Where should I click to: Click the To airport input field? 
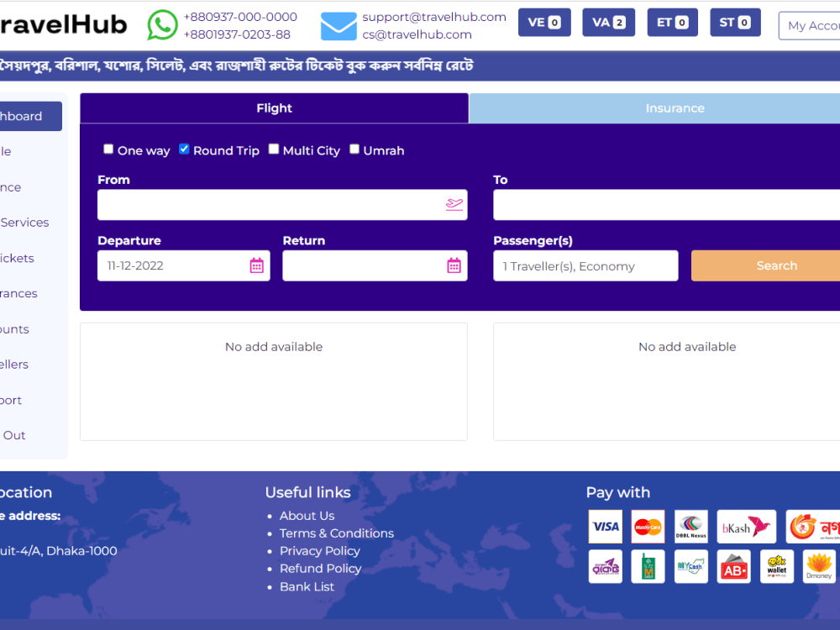point(666,205)
